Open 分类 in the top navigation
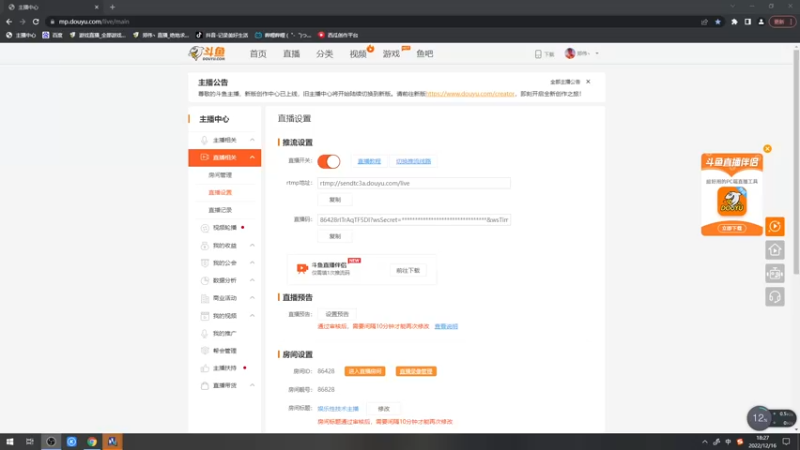 pos(324,54)
